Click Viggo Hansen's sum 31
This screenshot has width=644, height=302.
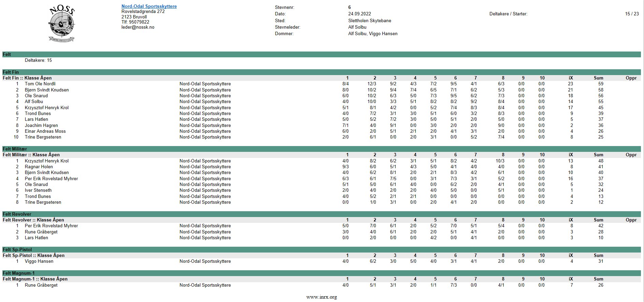coord(601,261)
